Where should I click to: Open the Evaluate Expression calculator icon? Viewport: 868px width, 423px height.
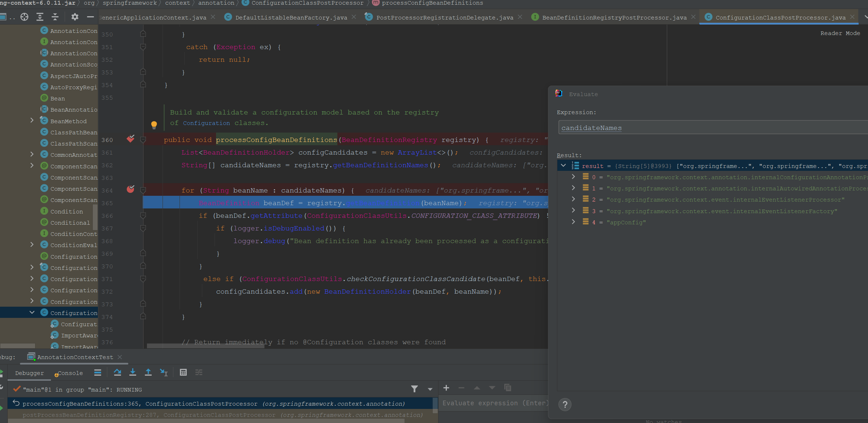coord(183,372)
